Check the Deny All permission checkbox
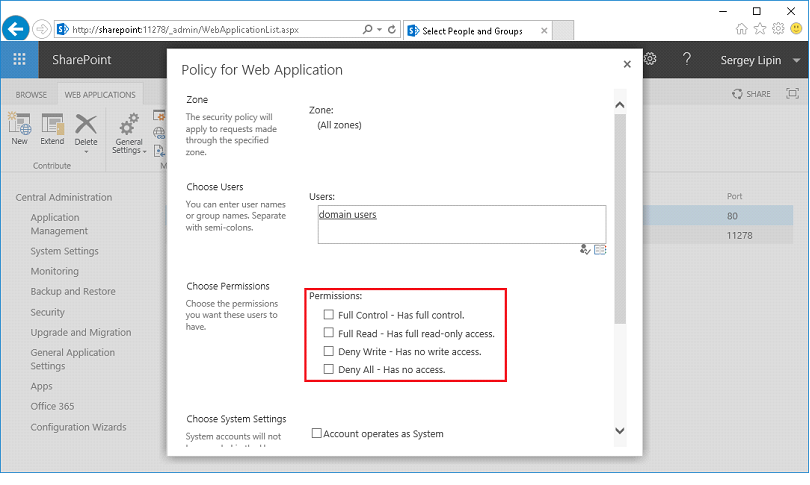 328,369
